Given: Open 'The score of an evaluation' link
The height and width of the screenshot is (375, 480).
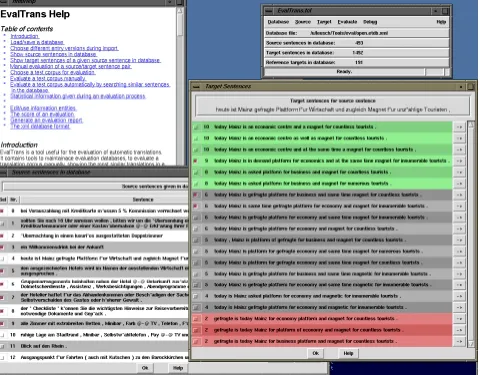Looking at the screenshot, I should 42,114.
